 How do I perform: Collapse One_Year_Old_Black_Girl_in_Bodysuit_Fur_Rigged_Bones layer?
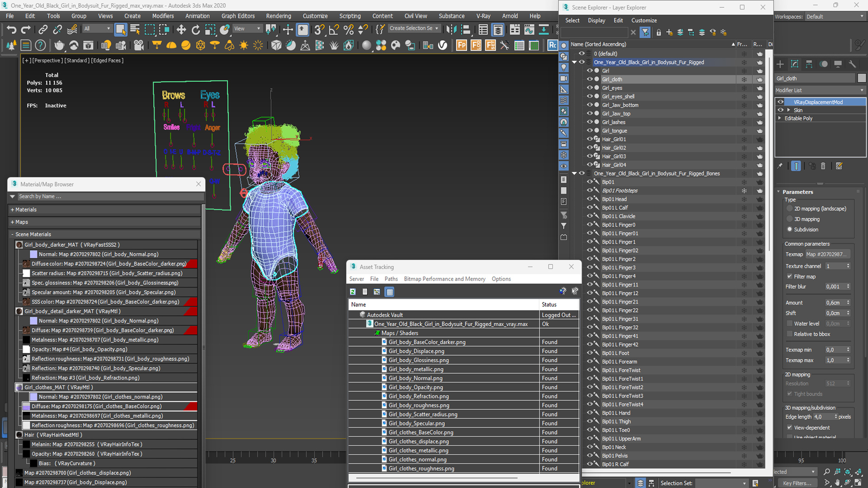(574, 174)
